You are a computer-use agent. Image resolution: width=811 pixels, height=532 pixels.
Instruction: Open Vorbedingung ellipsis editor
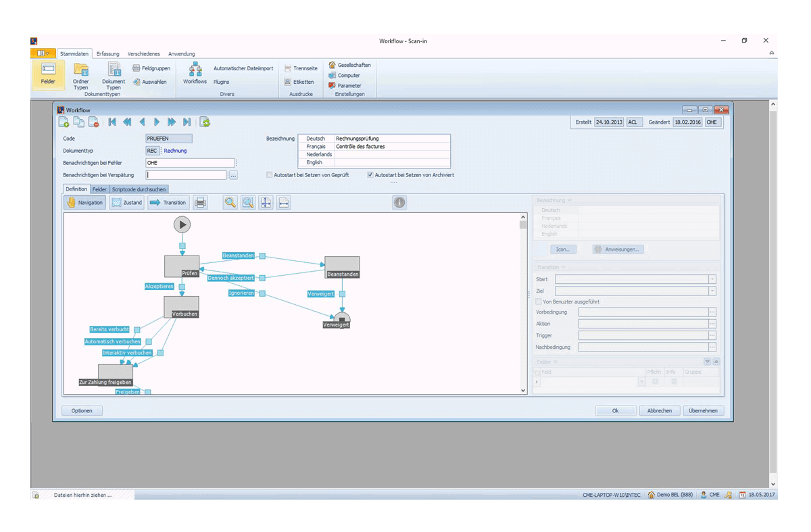tap(712, 312)
